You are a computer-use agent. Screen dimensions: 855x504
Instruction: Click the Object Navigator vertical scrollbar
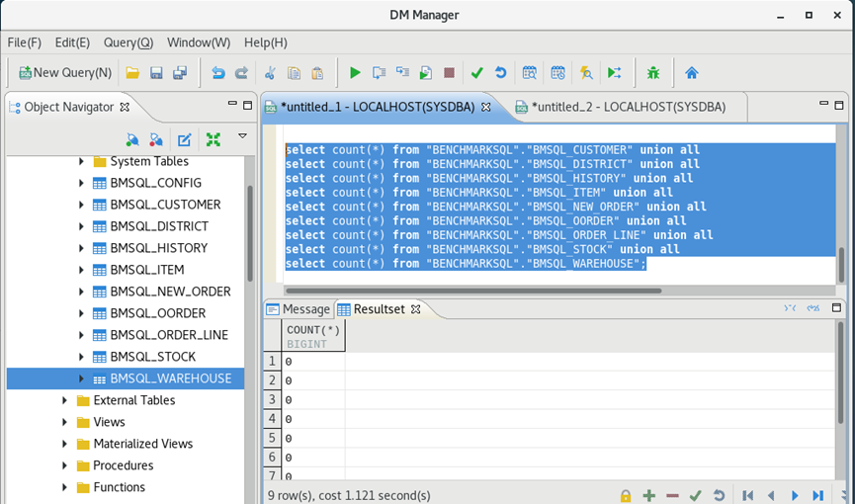click(250, 233)
